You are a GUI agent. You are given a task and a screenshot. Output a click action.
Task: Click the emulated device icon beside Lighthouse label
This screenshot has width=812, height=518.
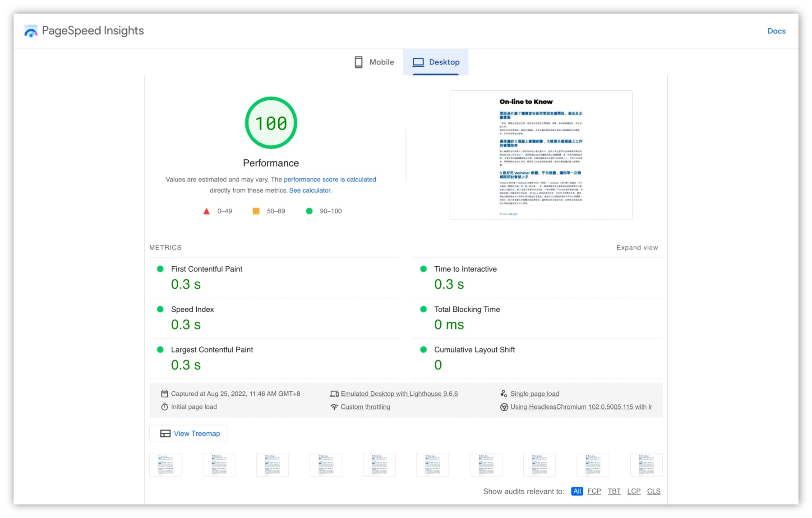click(x=334, y=393)
